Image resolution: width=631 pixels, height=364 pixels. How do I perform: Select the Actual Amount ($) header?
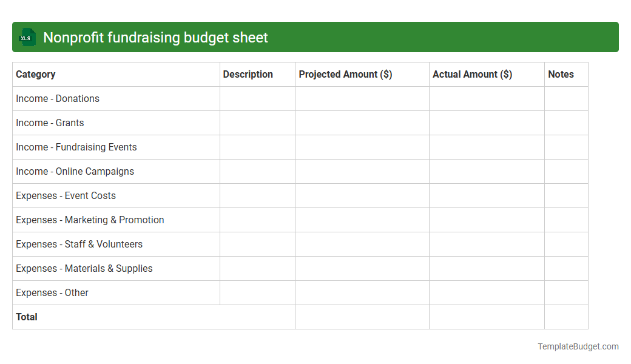pyautogui.click(x=473, y=74)
